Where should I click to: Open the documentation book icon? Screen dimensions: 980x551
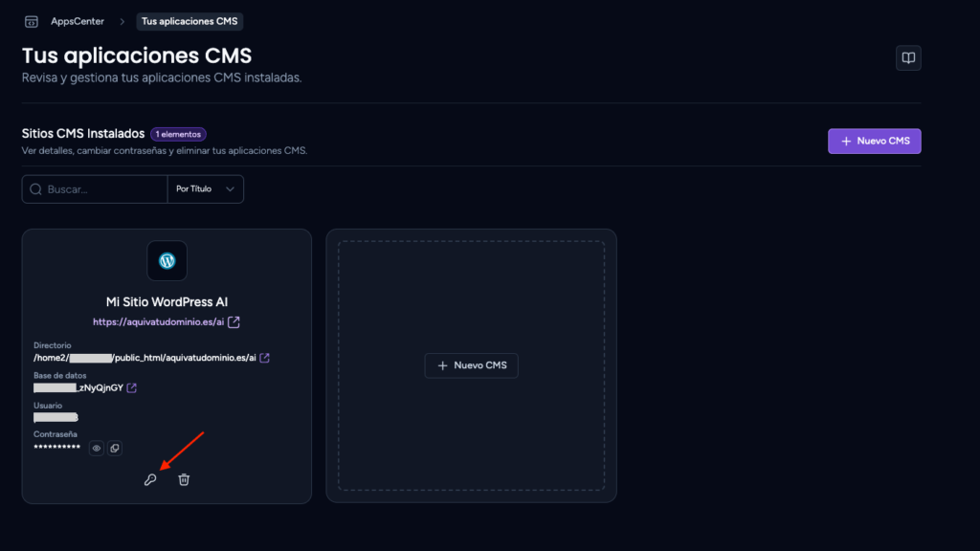point(908,58)
